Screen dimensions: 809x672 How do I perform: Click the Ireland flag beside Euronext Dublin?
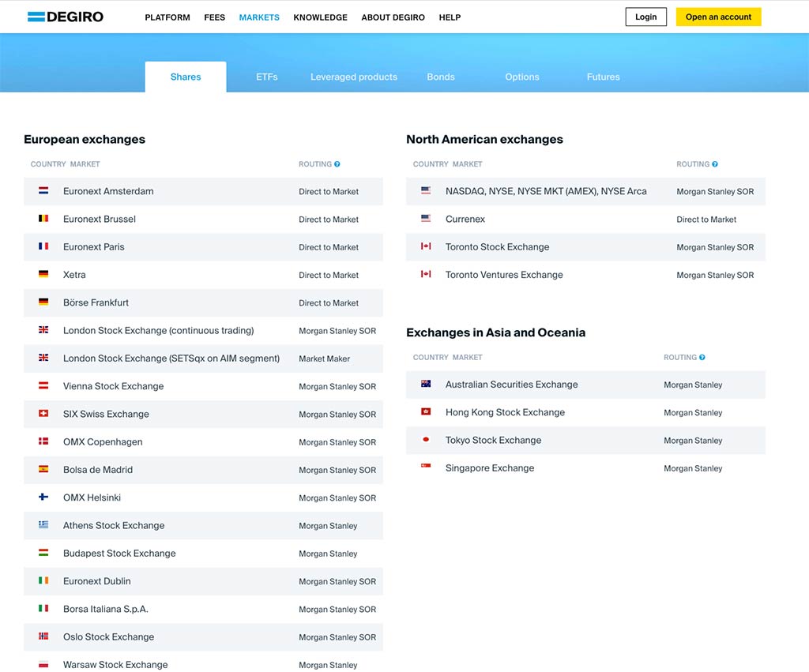tap(43, 580)
